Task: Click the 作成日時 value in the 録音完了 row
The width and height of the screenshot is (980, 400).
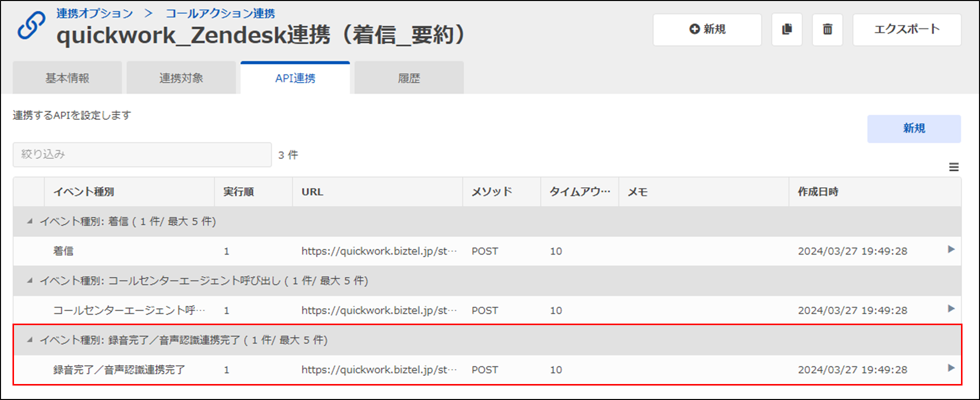Action: click(x=853, y=370)
